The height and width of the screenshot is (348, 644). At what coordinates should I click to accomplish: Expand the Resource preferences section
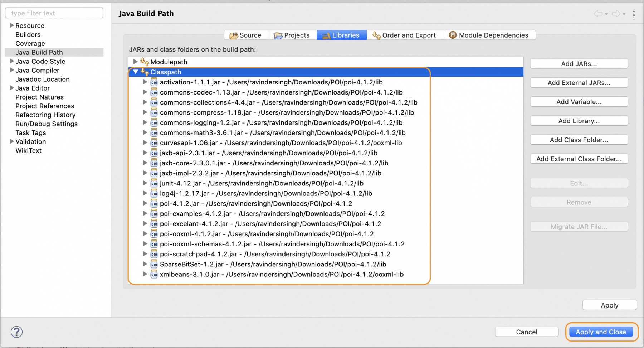[12, 25]
